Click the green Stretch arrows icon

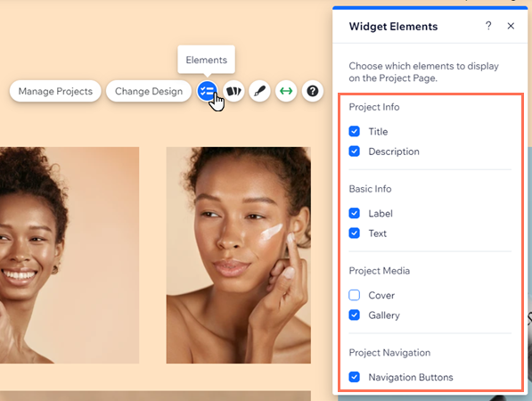coord(286,91)
